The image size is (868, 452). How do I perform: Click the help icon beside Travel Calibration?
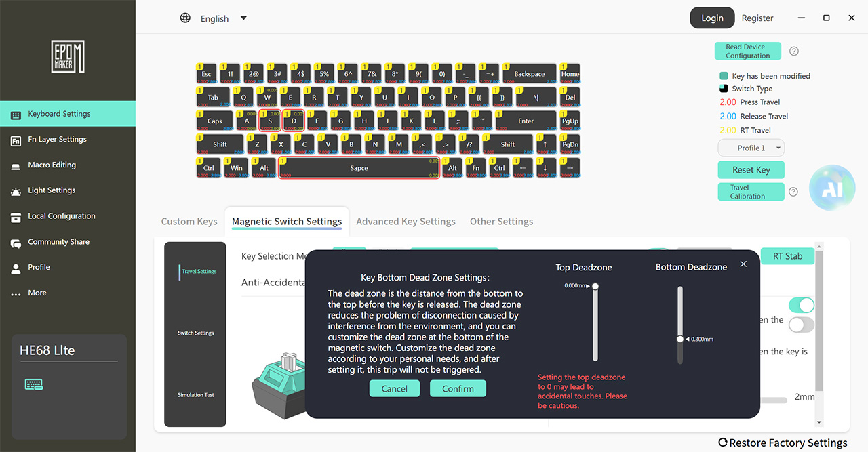click(793, 192)
